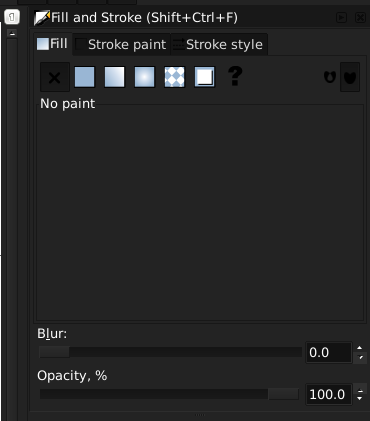Select the evenodd fill rule icon
370x421 pixels.
point(330,77)
